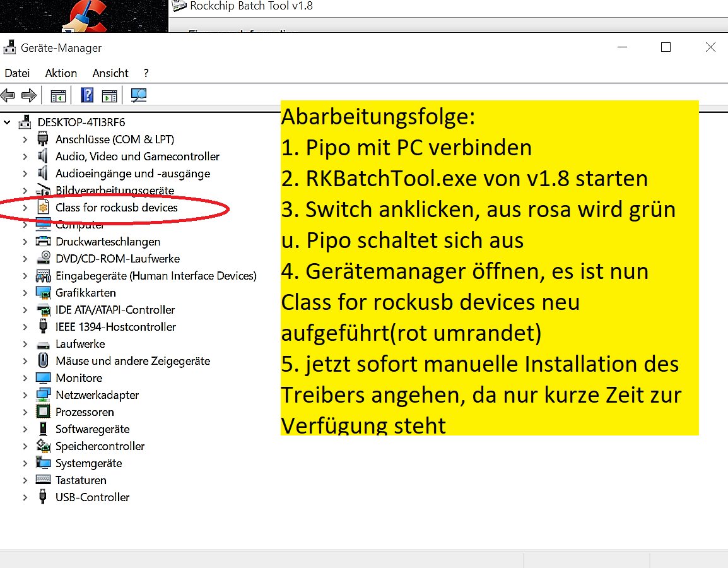728x568 pixels.
Task: Click the action pane toolbar icon
Action: point(110,96)
